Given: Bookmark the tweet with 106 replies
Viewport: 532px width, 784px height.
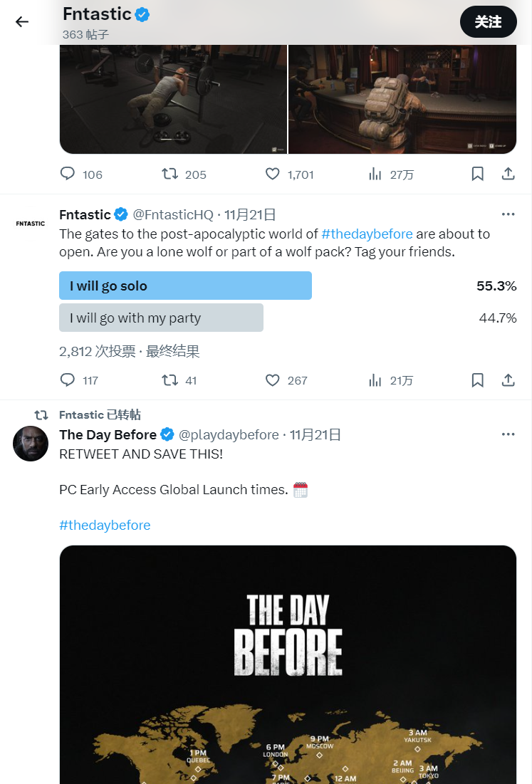Looking at the screenshot, I should [477, 174].
